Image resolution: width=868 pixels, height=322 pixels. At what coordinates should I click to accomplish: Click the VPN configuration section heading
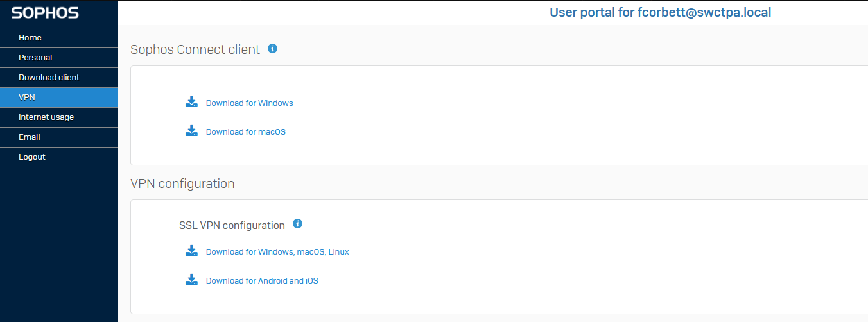182,183
